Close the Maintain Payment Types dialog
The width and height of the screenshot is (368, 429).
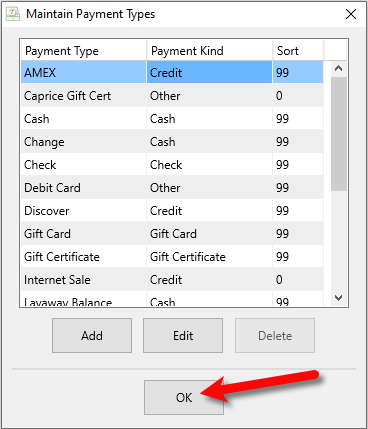351,14
